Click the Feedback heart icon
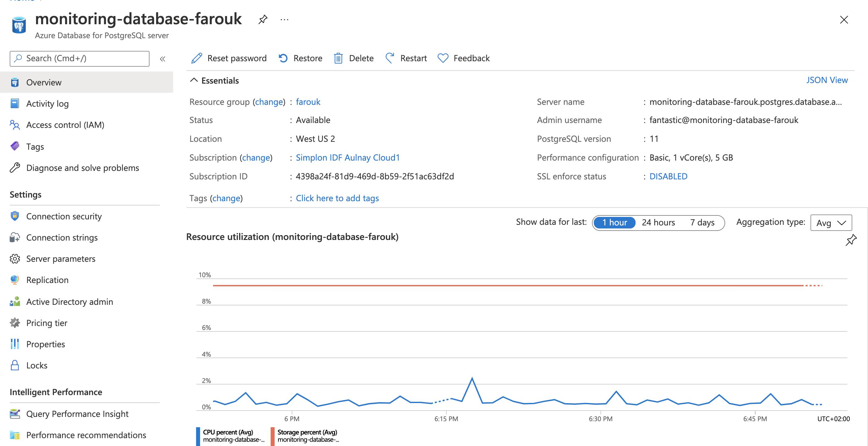This screenshot has height=446, width=868. pyautogui.click(x=443, y=58)
